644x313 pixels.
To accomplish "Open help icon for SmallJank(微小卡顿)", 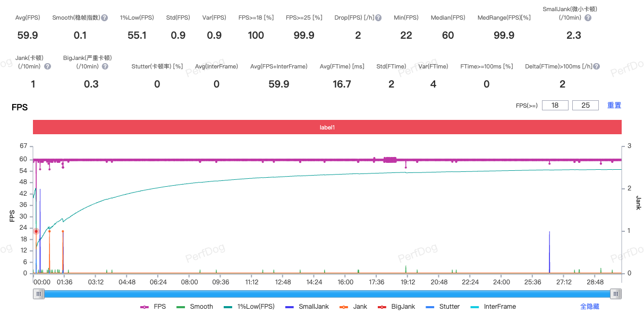I will (588, 18).
